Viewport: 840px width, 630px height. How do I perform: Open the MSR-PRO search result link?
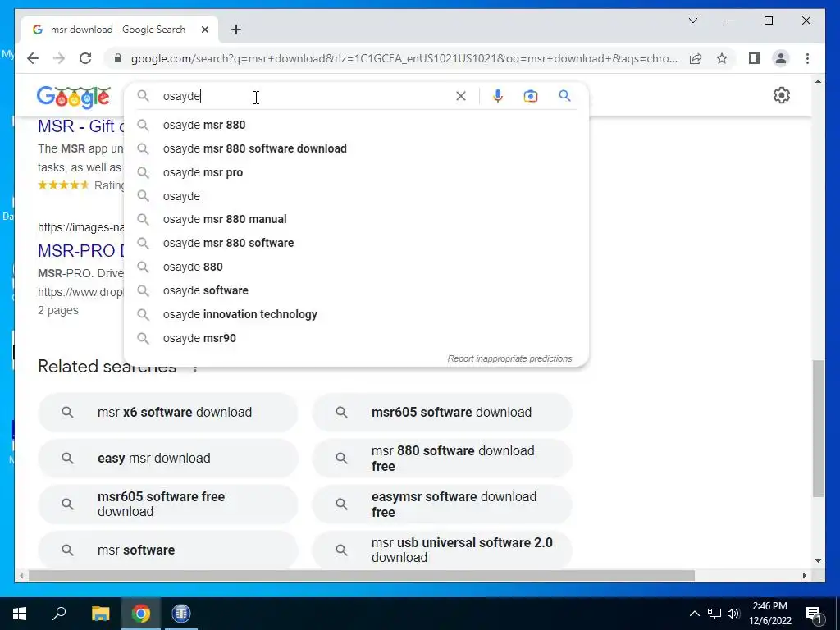[x=80, y=251]
